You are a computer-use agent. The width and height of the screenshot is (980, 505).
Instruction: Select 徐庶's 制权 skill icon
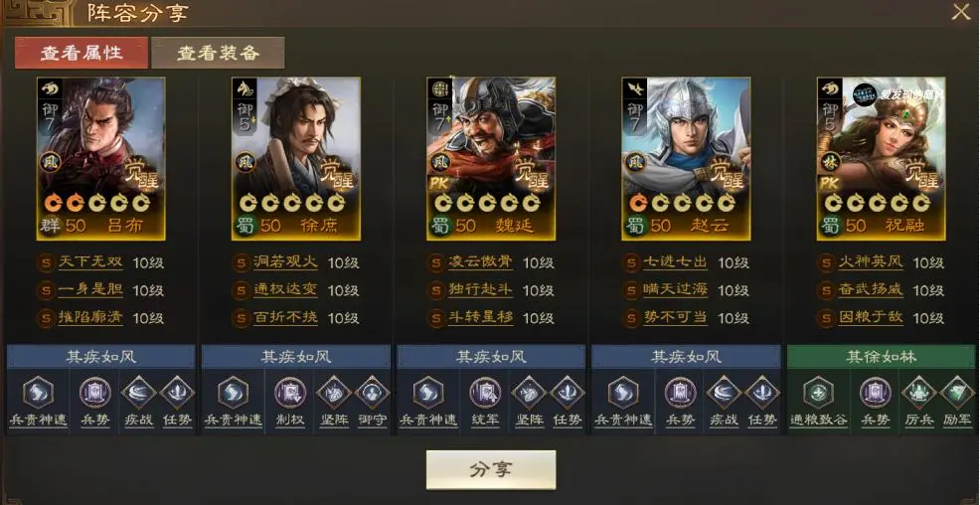[x=290, y=393]
